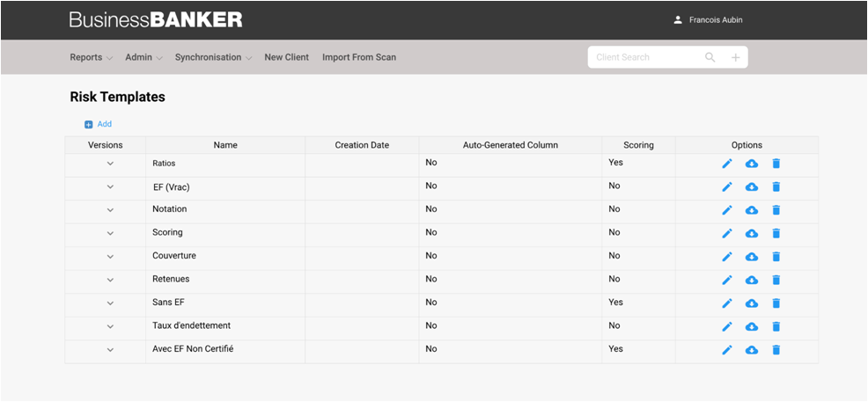This screenshot has width=868, height=402.
Task: Edit the Ratios template with pencil icon
Action: [727, 164]
